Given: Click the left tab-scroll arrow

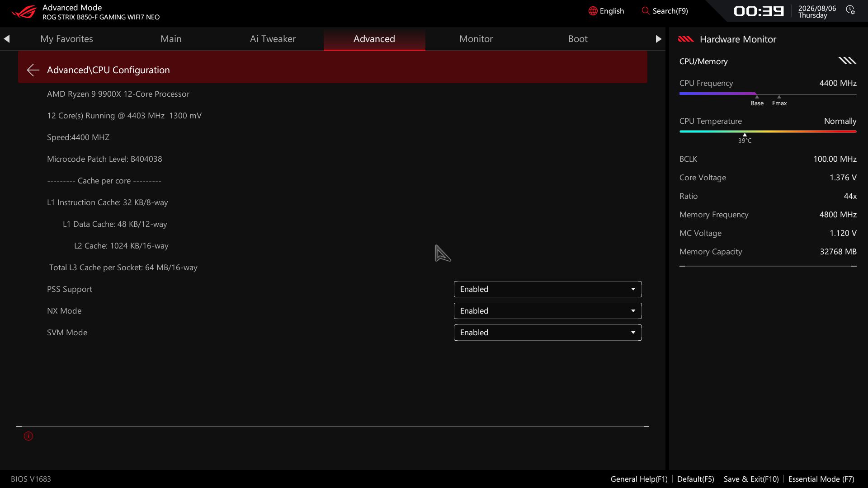Looking at the screenshot, I should click(x=6, y=39).
